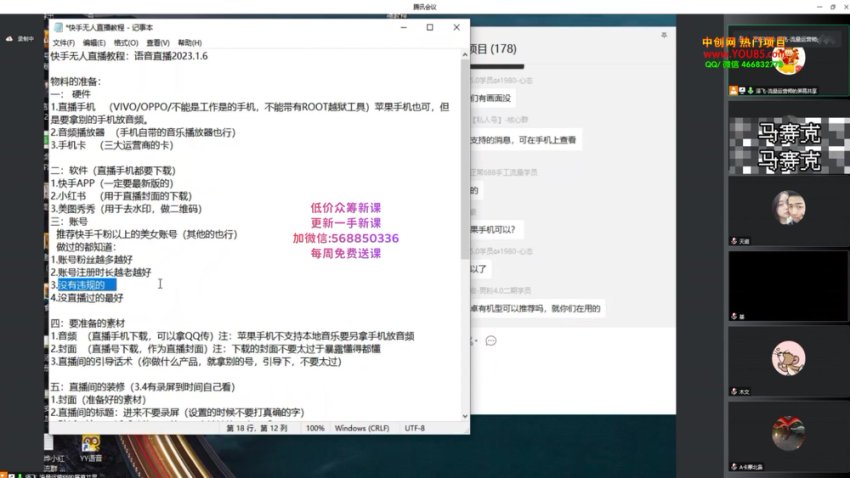Click the Windows (CRLF) status bar entry
Image resolution: width=850 pixels, height=478 pixels.
click(362, 428)
